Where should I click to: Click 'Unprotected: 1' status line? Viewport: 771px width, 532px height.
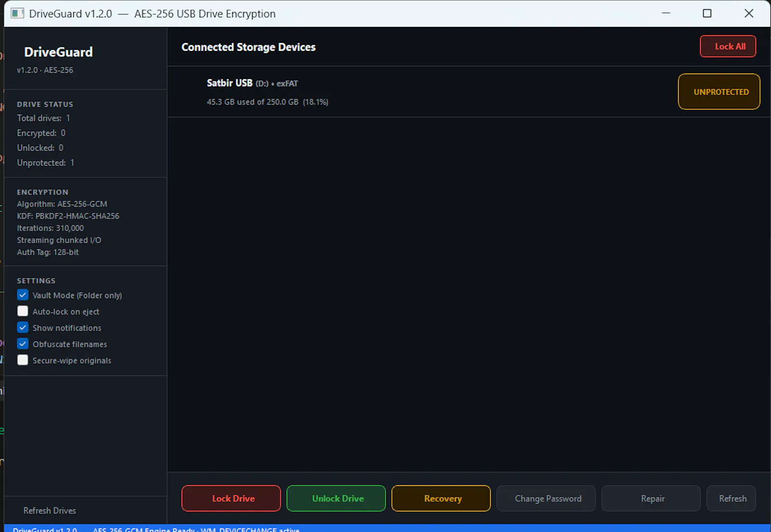coord(46,163)
